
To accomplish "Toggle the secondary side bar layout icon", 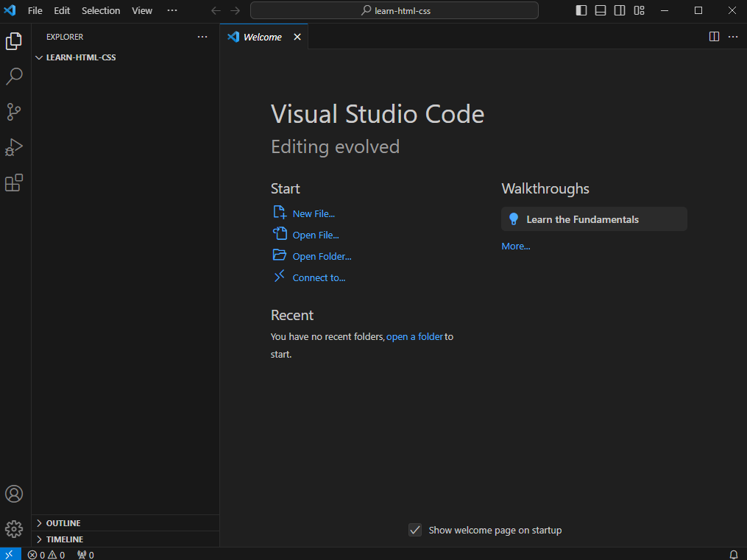I will [620, 10].
